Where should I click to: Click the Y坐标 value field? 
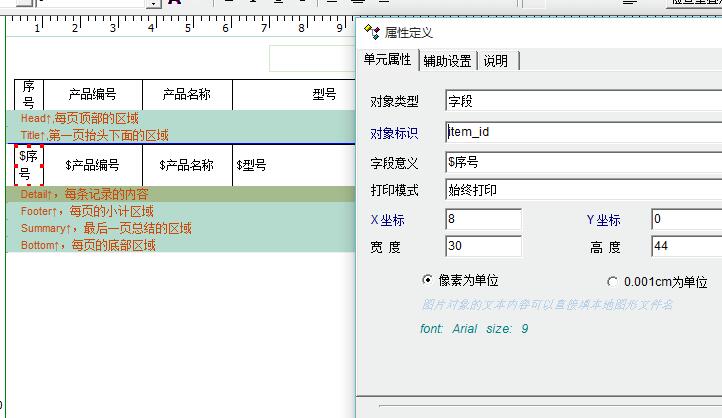(x=685, y=219)
